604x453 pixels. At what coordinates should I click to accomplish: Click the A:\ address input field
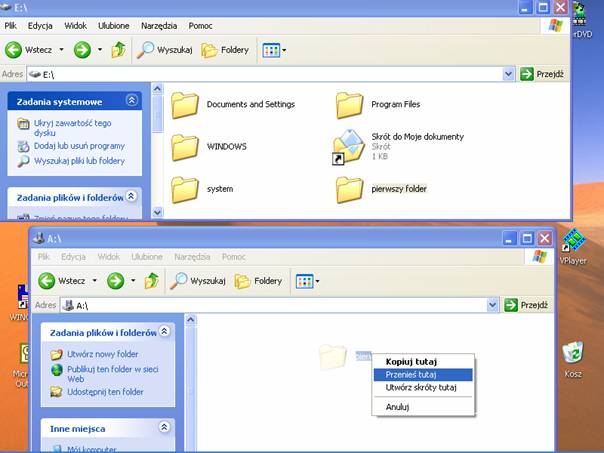click(280, 305)
